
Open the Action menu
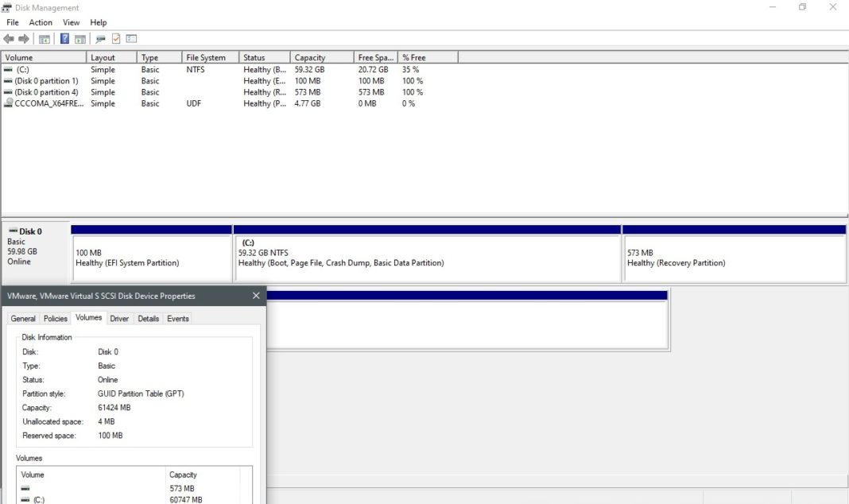pyautogui.click(x=40, y=22)
